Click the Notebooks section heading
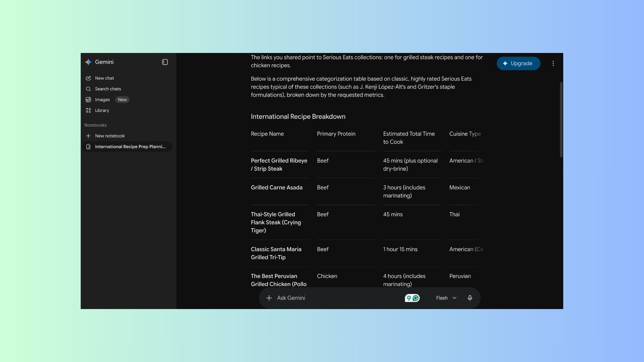 pos(96,125)
